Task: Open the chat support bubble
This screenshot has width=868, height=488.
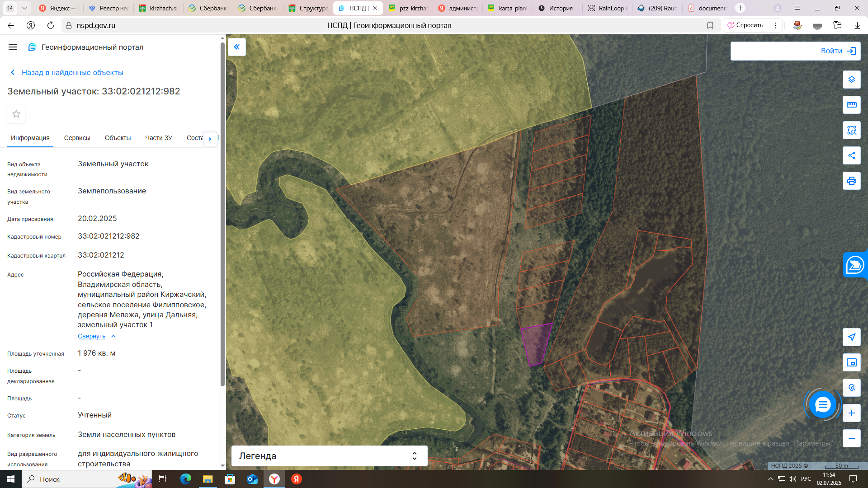Action: pos(822,405)
